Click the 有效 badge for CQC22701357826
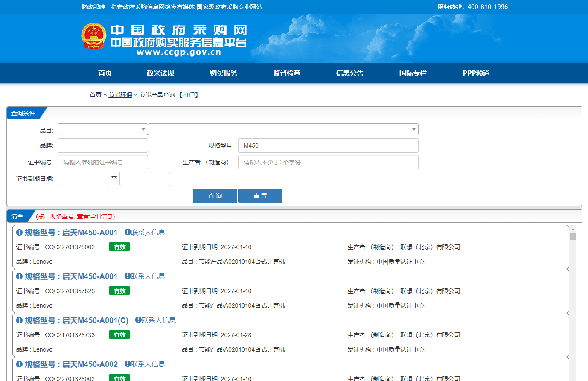The width and height of the screenshot is (588, 381). tap(119, 291)
